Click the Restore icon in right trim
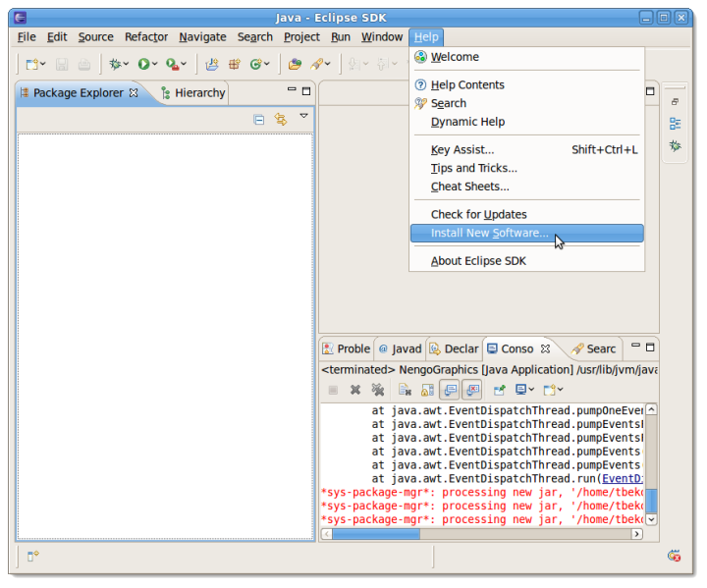Image resolution: width=707 pixels, height=588 pixels. pyautogui.click(x=675, y=102)
